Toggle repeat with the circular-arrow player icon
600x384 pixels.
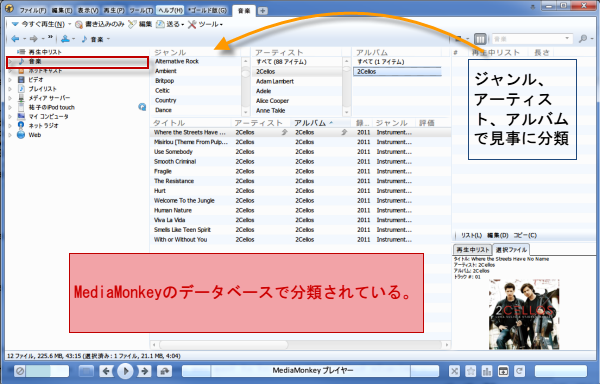click(519, 371)
